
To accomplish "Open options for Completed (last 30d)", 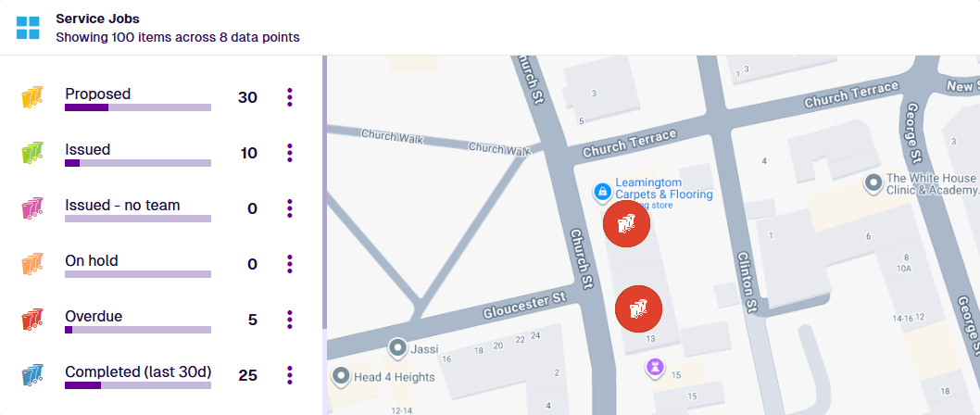I will [x=290, y=375].
